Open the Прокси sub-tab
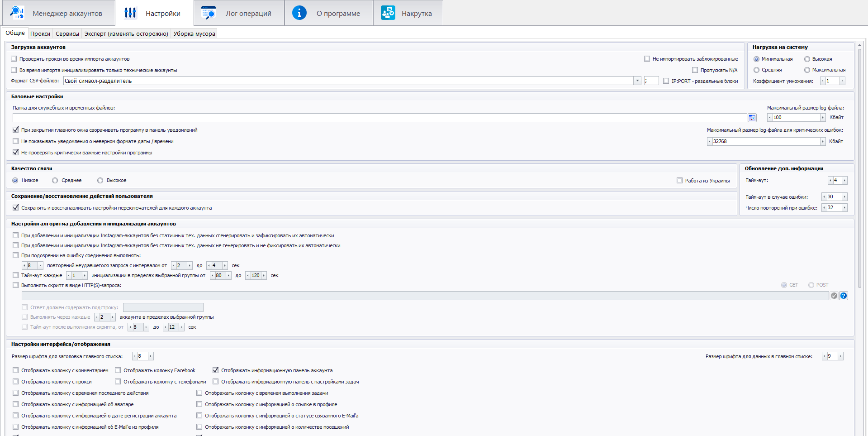This screenshot has width=868, height=436. coord(40,34)
